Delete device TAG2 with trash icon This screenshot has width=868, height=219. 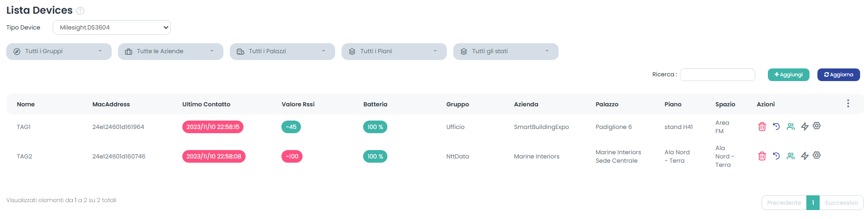(762, 156)
